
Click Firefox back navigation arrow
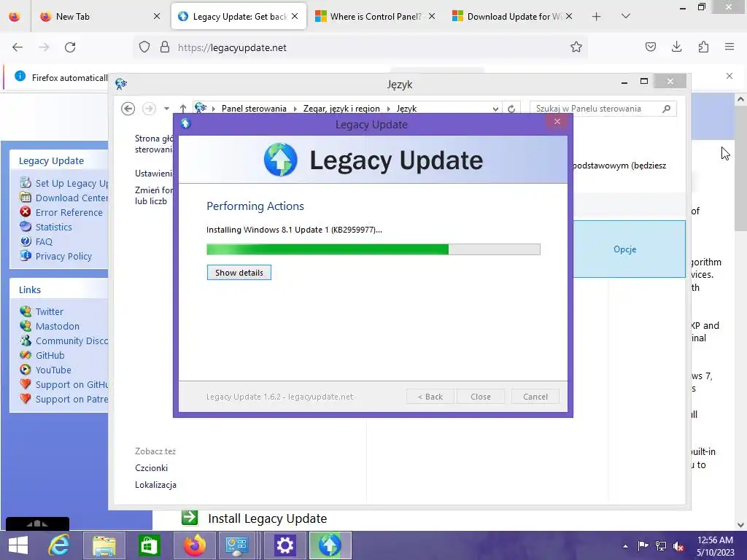18,47
